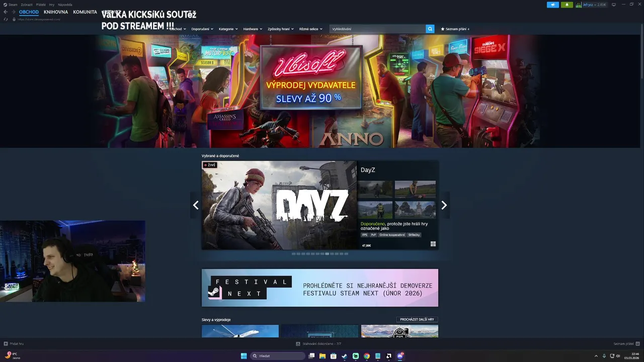Open the Zobrazit menu

coord(27,5)
